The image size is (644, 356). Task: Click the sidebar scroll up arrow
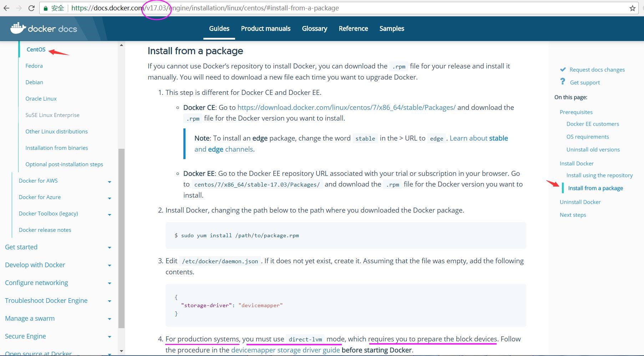point(121,45)
